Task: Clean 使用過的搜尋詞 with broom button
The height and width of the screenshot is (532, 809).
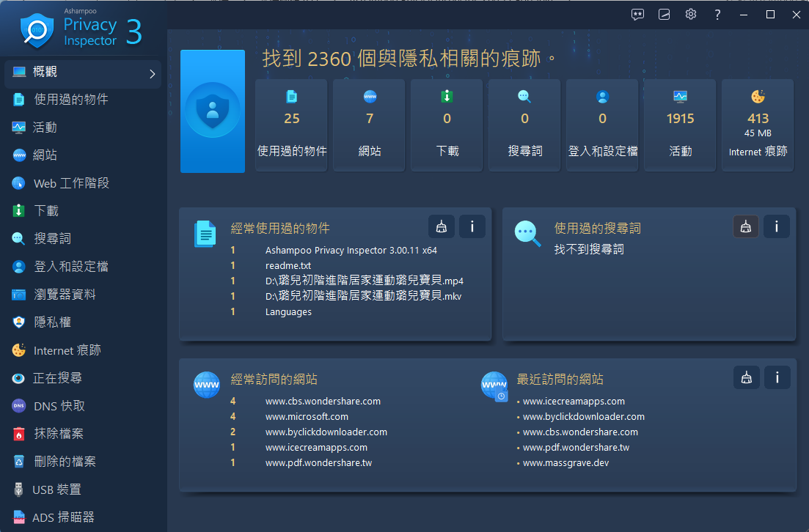Action: click(745, 226)
